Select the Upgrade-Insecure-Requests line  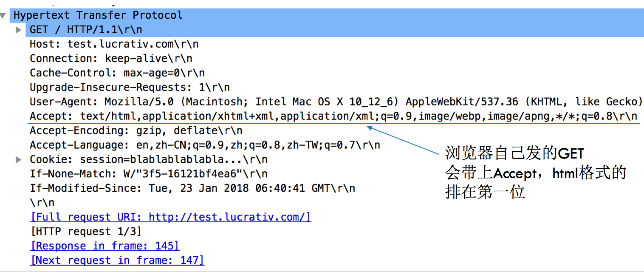point(130,88)
